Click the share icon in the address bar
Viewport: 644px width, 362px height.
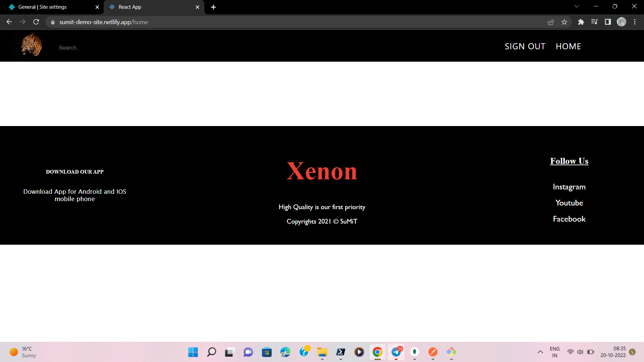551,22
